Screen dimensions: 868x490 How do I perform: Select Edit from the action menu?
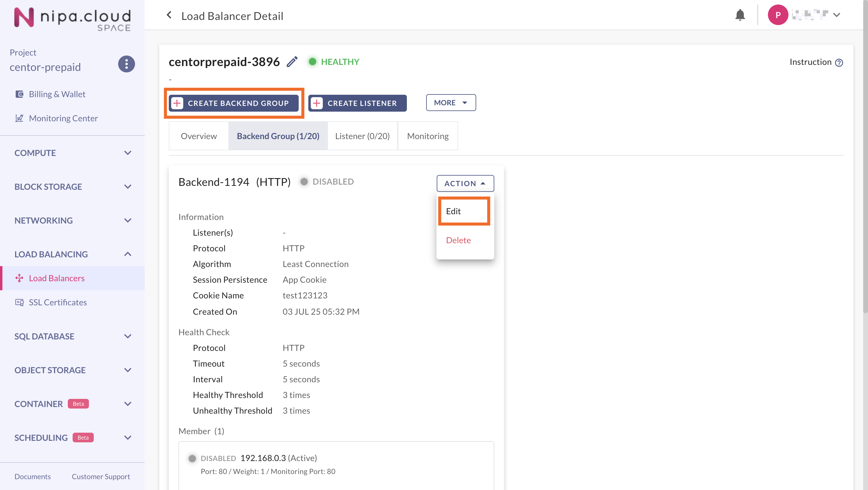[x=453, y=211]
